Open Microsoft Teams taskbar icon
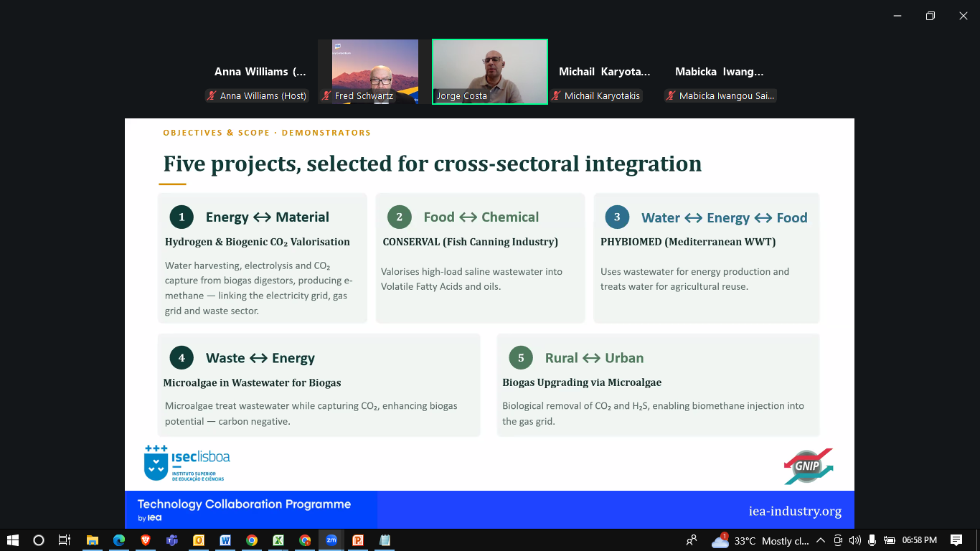This screenshot has width=980, height=551. pyautogui.click(x=172, y=540)
